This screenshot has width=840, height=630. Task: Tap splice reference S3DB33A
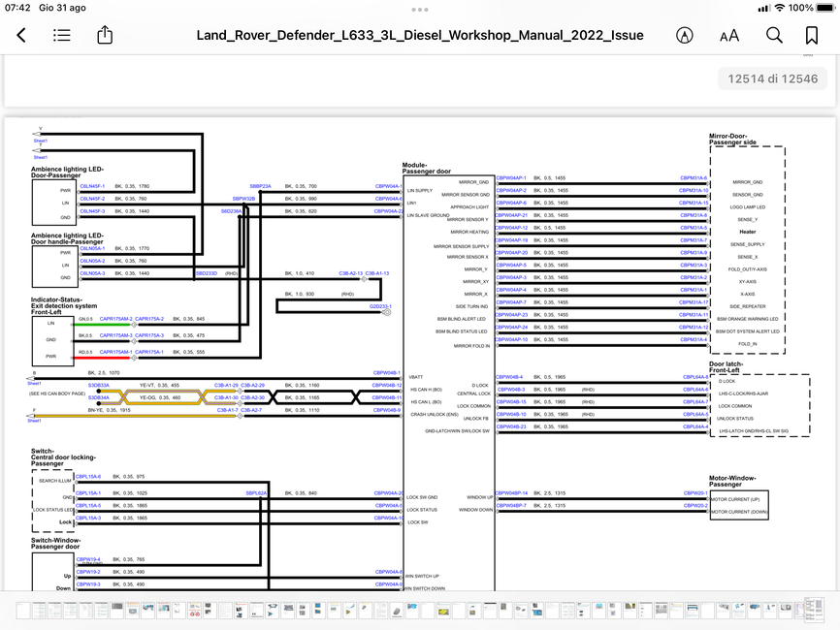(99, 386)
